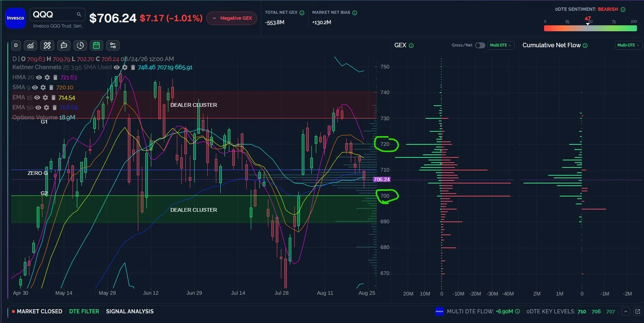Delete the HMA 20 indicator

(55, 77)
